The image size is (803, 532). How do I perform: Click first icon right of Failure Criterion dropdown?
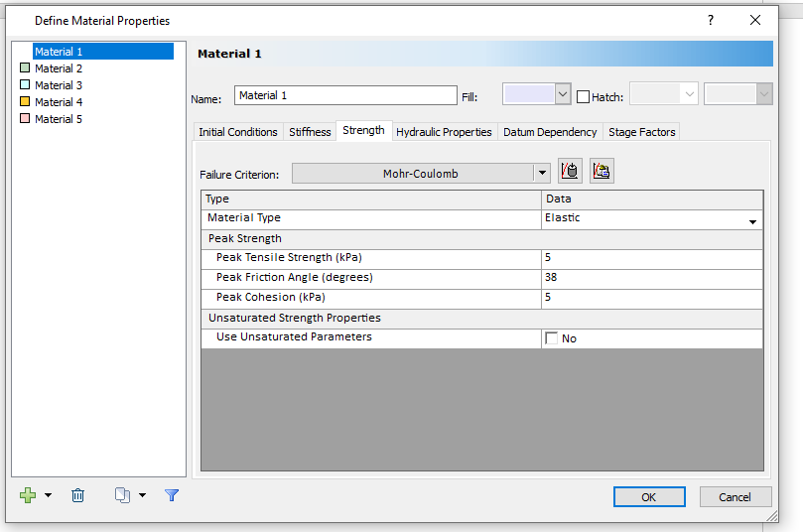point(570,172)
